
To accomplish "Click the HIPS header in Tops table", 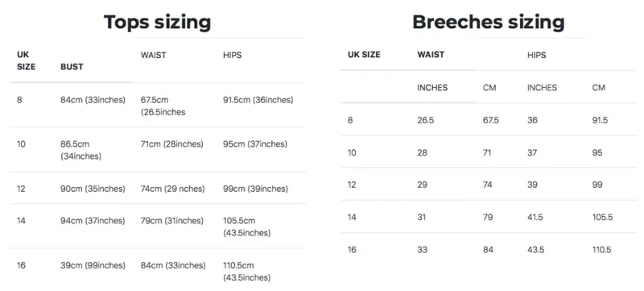I will (232, 55).
